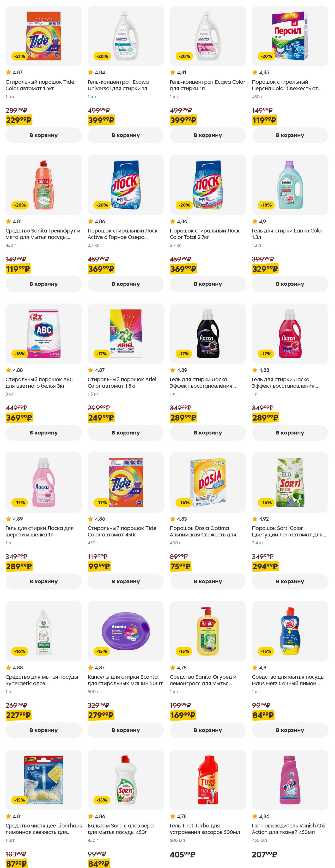Click the 99⁹⁹₽ price of Tide Color 450г
335x868 pixels.
(x=99, y=566)
